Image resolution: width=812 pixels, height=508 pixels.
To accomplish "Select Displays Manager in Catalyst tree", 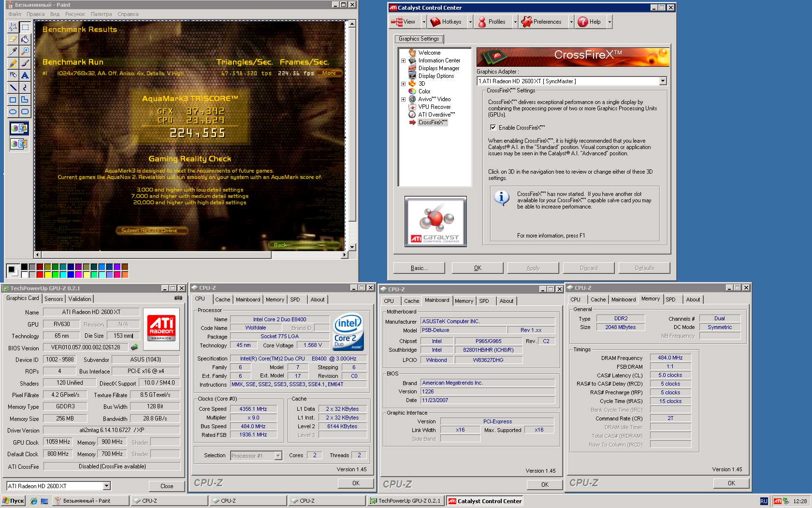I will click(439, 68).
